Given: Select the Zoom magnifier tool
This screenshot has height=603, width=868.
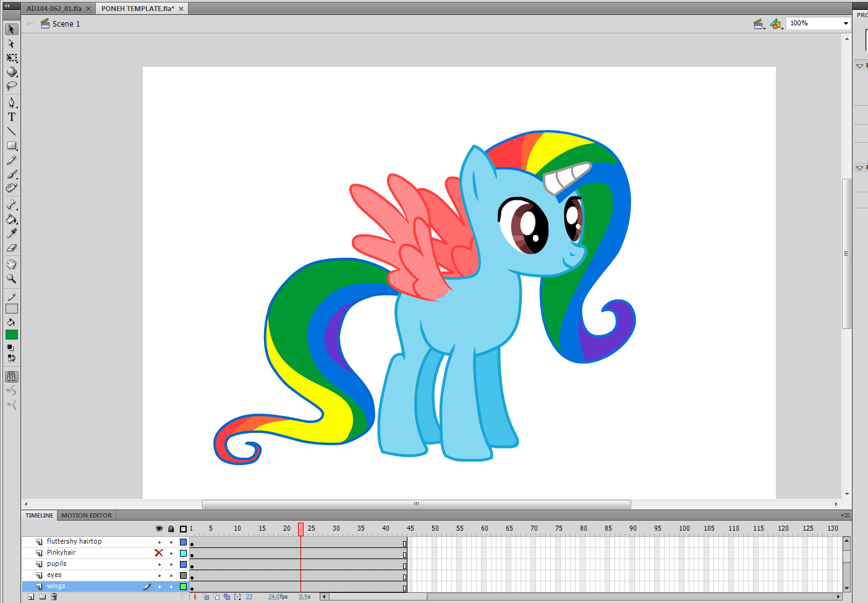Looking at the screenshot, I should point(11,279).
